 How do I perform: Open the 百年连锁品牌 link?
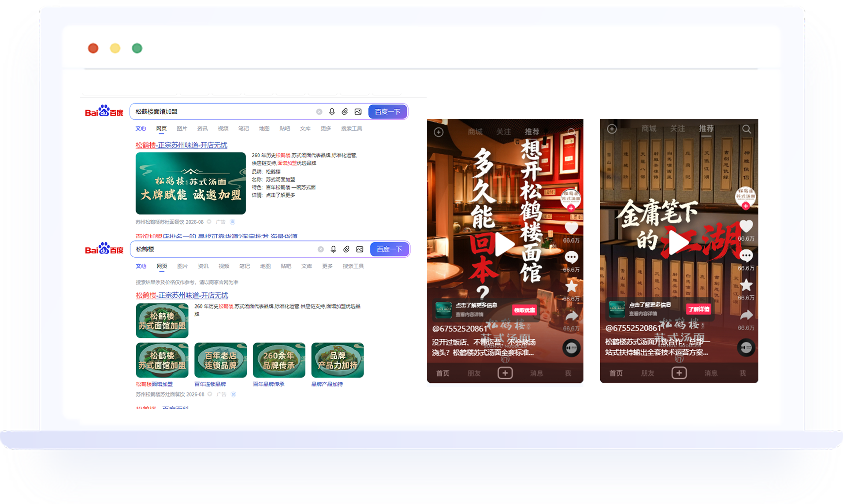tap(210, 384)
